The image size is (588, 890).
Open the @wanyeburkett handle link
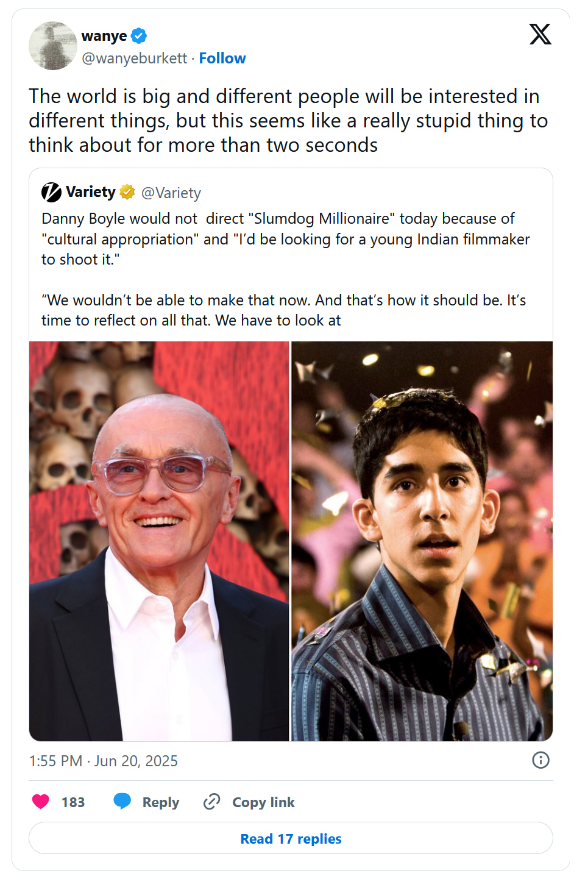[135, 59]
